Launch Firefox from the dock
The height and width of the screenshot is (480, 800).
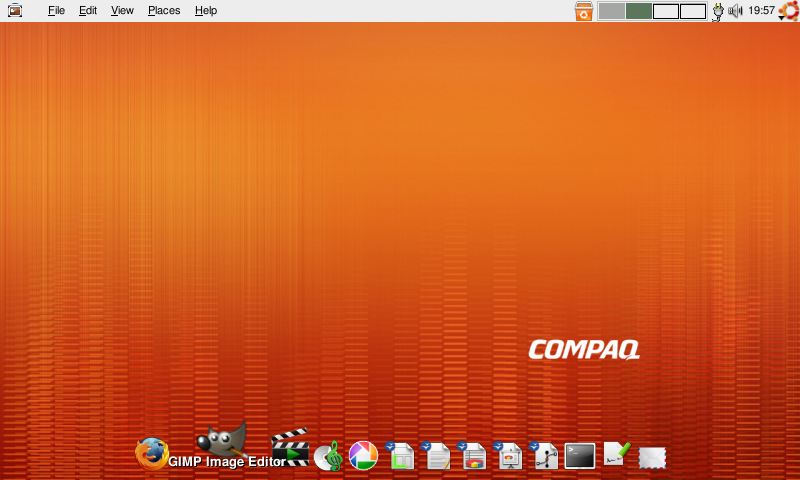pos(152,453)
